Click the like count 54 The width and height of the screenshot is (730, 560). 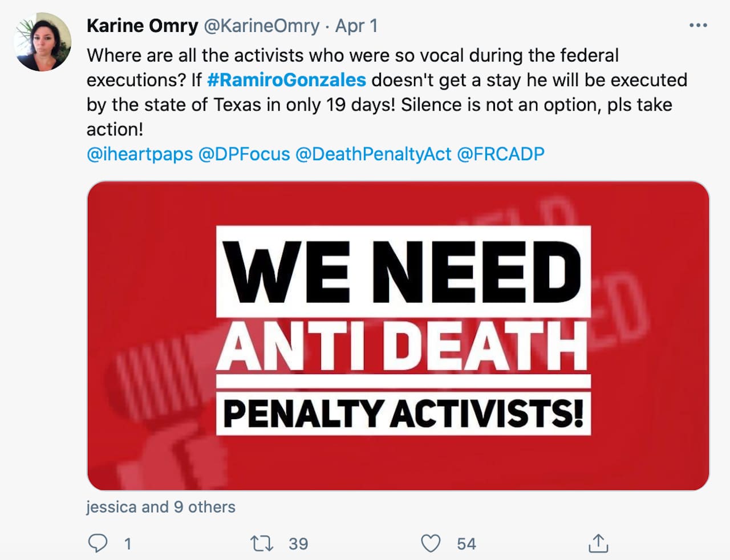pyautogui.click(x=466, y=543)
